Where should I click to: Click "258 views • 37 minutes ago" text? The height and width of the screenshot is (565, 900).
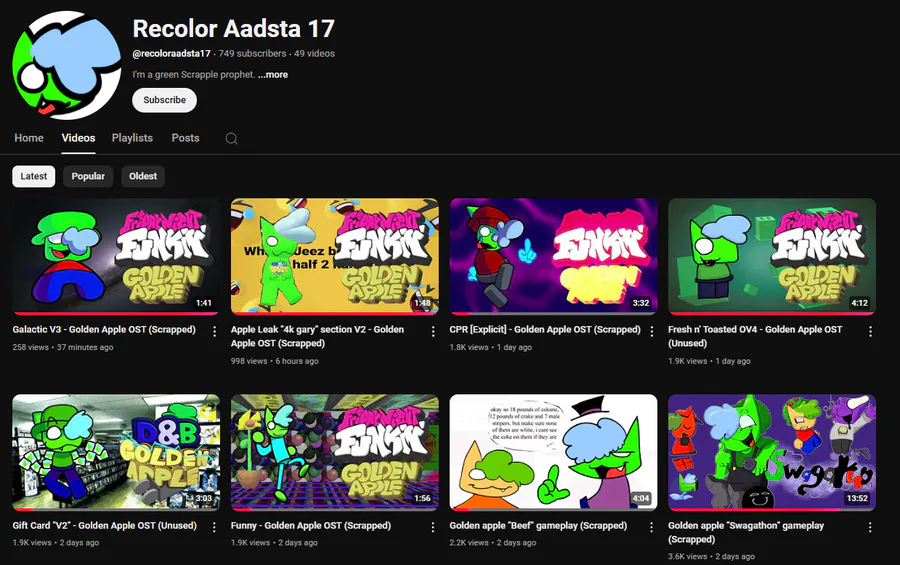tap(63, 347)
